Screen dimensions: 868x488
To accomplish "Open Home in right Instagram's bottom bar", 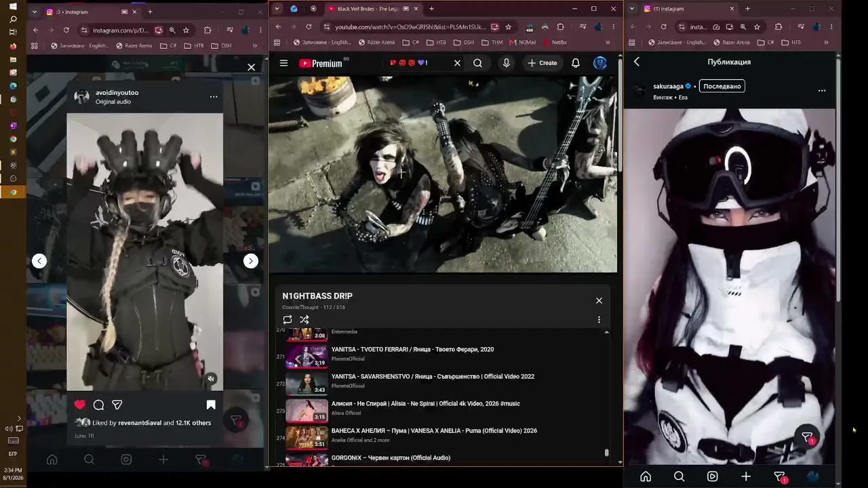I will click(646, 476).
